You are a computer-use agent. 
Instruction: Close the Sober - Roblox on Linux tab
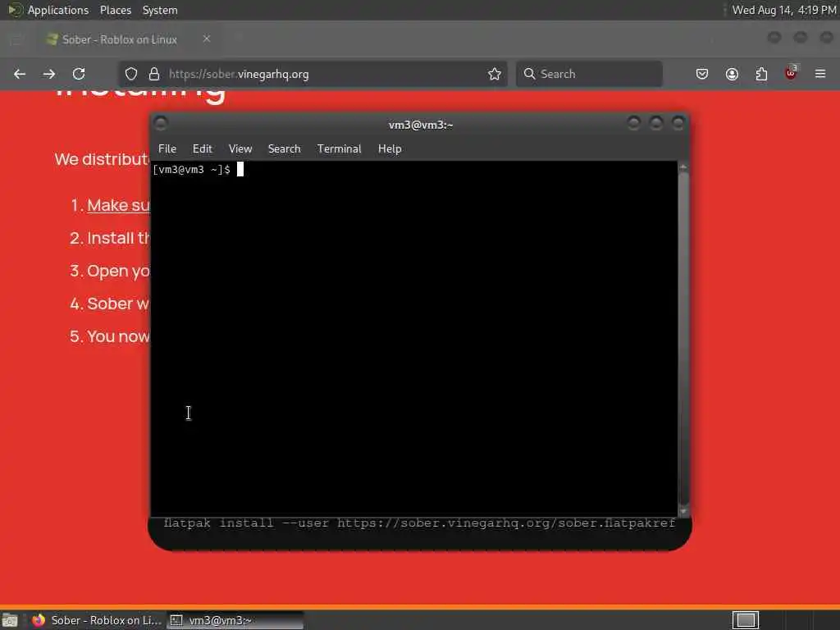206,39
